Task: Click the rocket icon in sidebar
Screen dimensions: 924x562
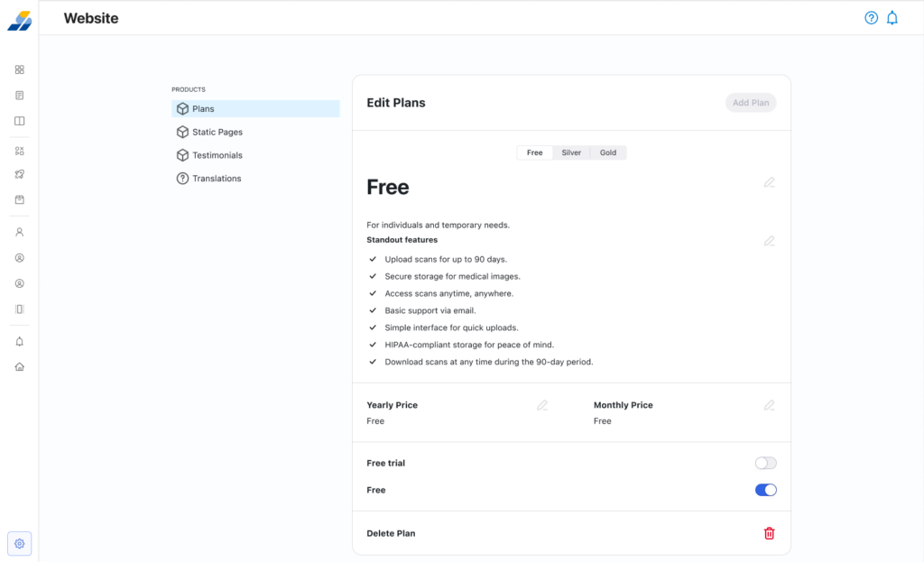Action: 20,174
